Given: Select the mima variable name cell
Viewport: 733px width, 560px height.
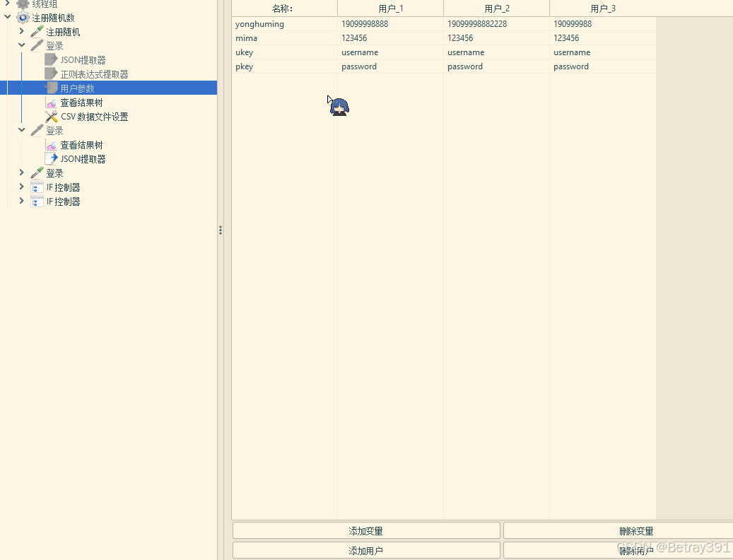Looking at the screenshot, I should [x=284, y=38].
